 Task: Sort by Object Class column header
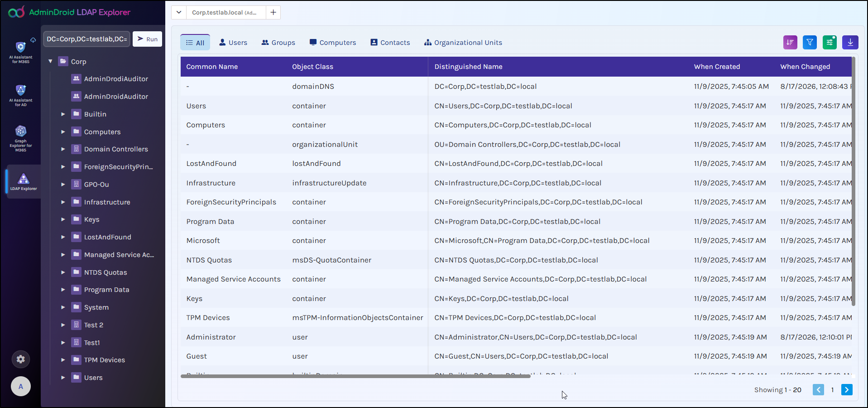pyautogui.click(x=312, y=67)
